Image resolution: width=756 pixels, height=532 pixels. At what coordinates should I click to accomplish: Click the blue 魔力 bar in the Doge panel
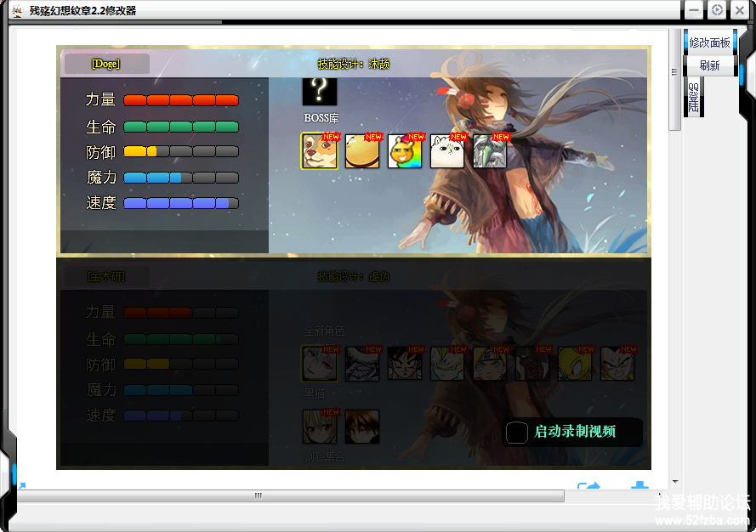[x=181, y=178]
